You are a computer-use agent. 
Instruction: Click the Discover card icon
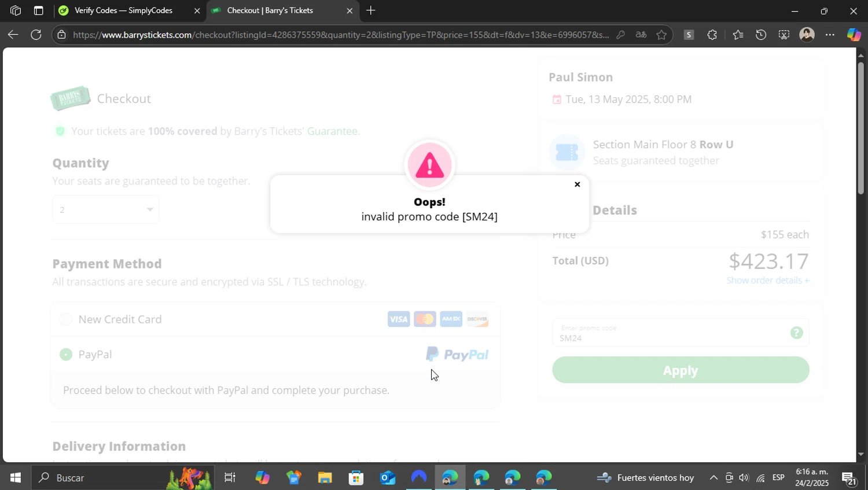coord(477,319)
